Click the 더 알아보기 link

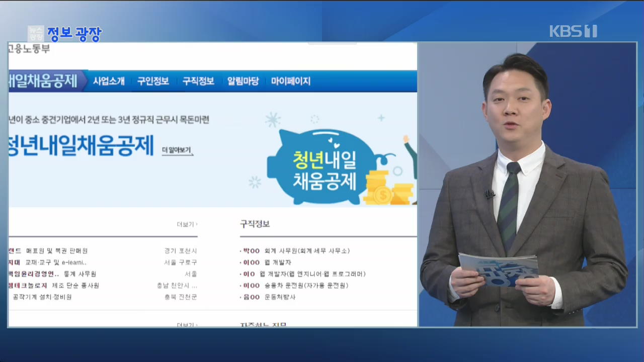(x=177, y=150)
